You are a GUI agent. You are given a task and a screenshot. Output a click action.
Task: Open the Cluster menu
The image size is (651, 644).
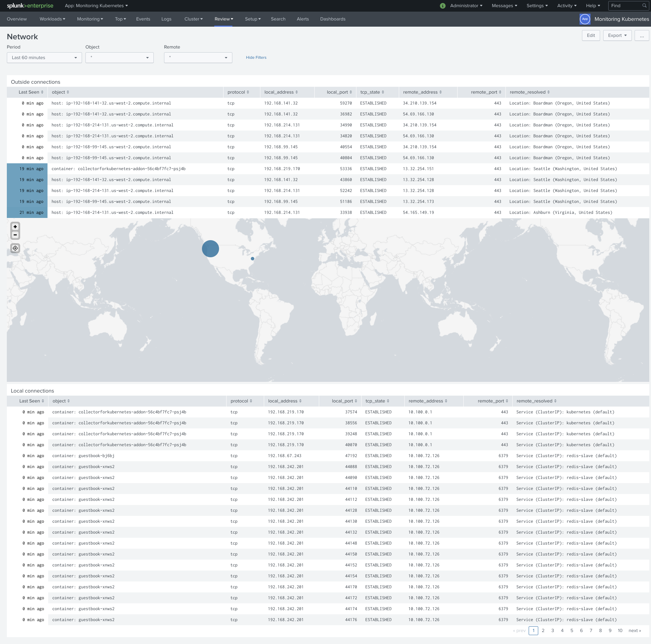tap(193, 19)
